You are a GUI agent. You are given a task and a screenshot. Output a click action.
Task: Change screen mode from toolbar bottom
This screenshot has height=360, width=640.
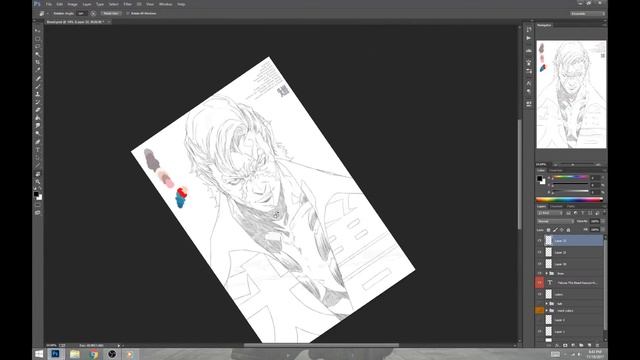coord(38,213)
